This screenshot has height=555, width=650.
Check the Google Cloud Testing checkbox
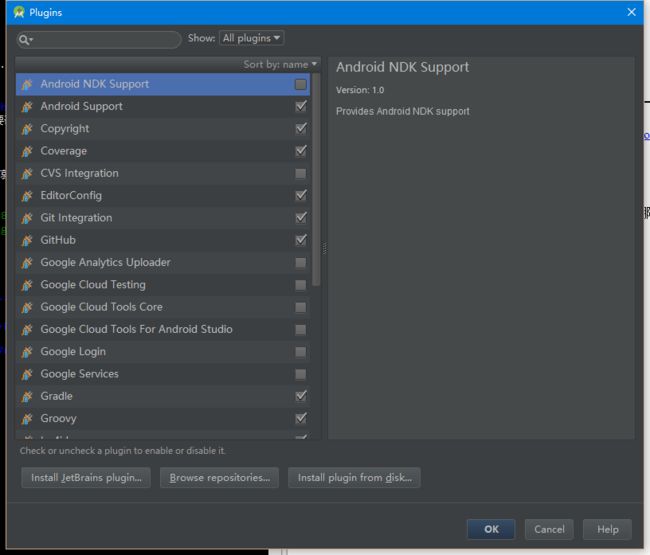[301, 285]
